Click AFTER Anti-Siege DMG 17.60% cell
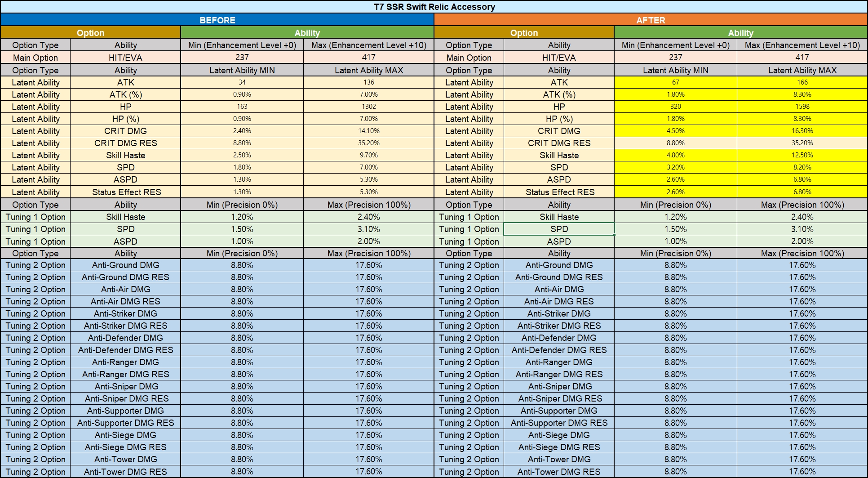The width and height of the screenshot is (868, 478). [x=802, y=435]
